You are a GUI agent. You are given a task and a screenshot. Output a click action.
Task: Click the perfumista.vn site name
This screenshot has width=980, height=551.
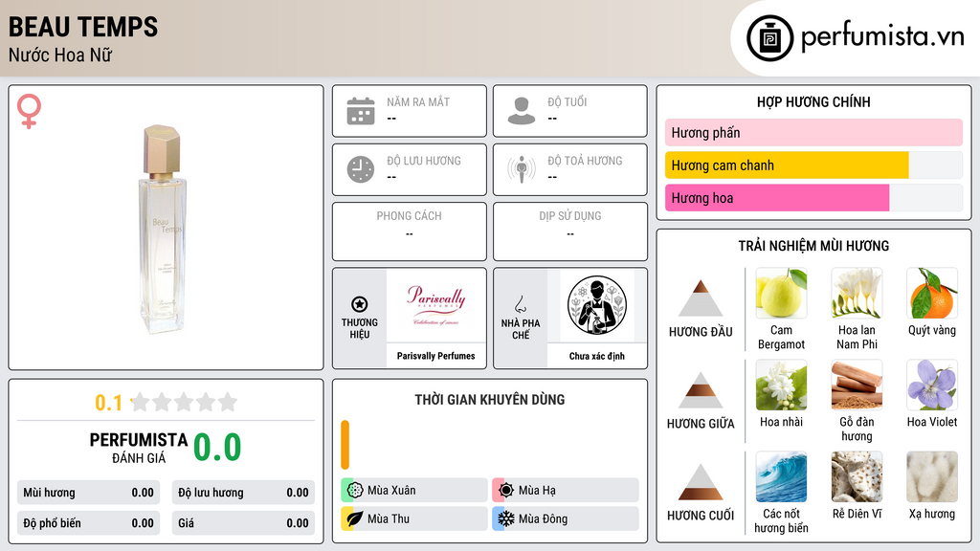[x=882, y=36]
